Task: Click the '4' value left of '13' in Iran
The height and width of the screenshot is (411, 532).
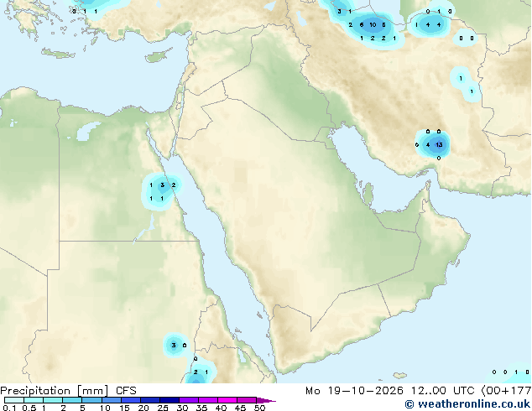Action: (x=428, y=145)
